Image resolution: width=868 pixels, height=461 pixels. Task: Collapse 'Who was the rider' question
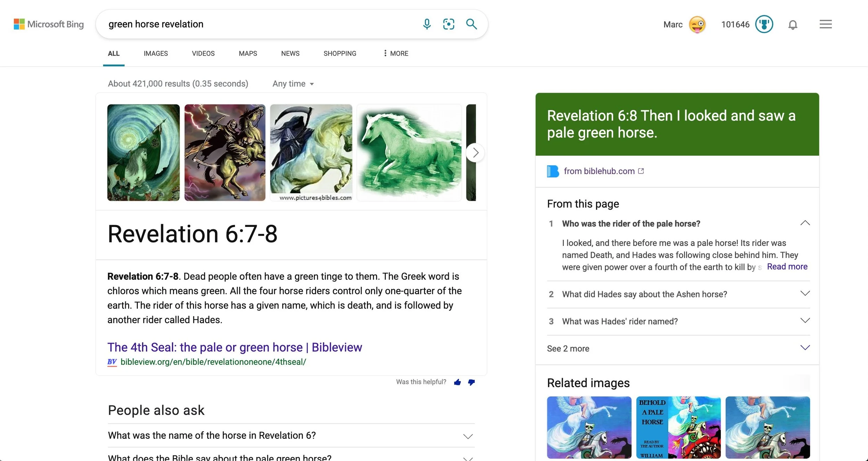(x=805, y=223)
